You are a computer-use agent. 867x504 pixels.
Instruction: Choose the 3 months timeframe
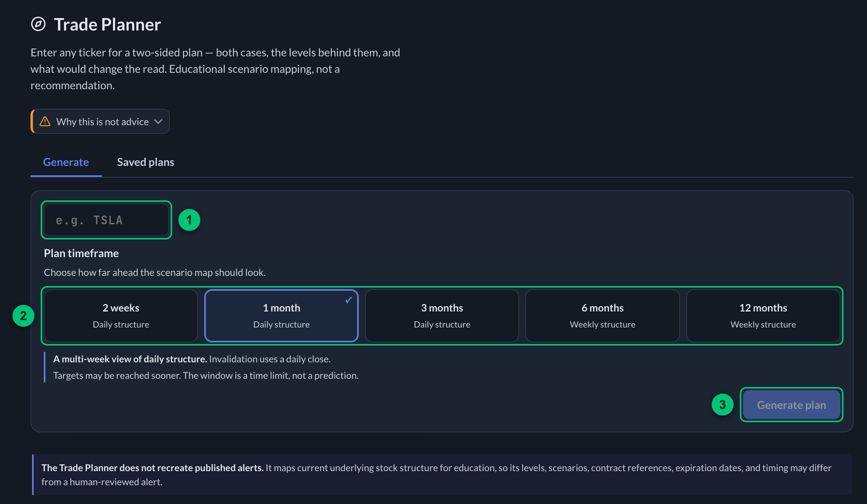tap(442, 316)
